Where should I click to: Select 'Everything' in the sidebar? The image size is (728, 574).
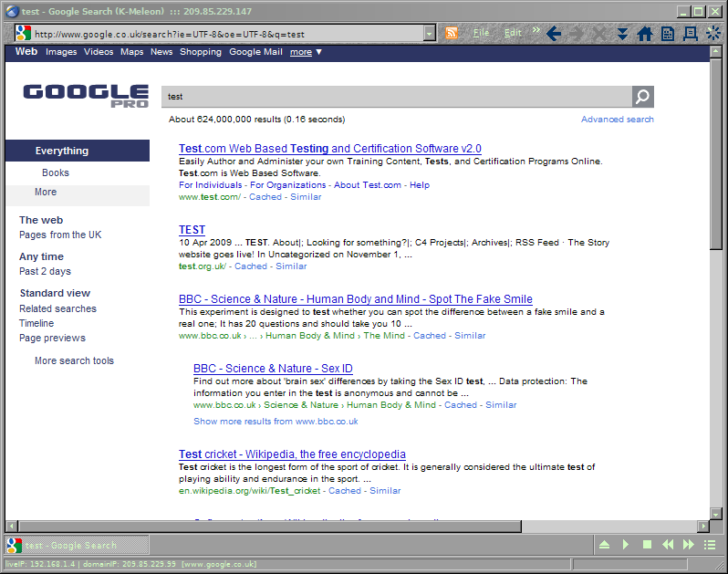pyautogui.click(x=78, y=151)
